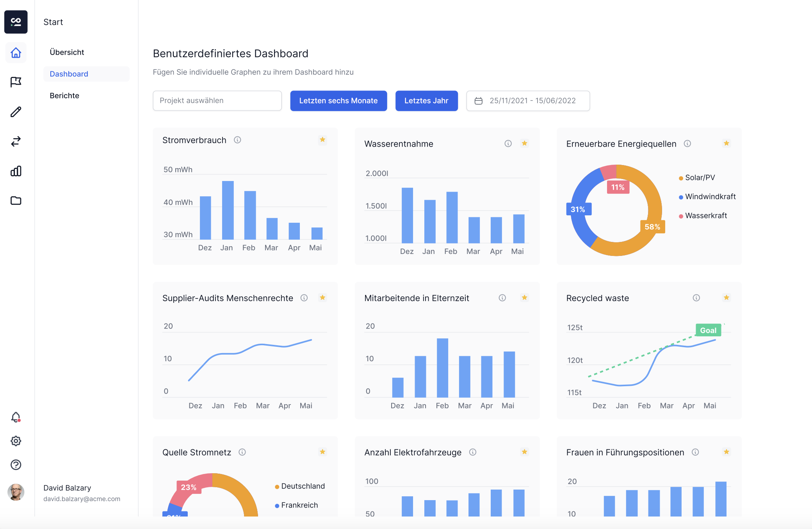Toggle favorite star on Stromverbrauch
812x529 pixels.
[x=322, y=140]
